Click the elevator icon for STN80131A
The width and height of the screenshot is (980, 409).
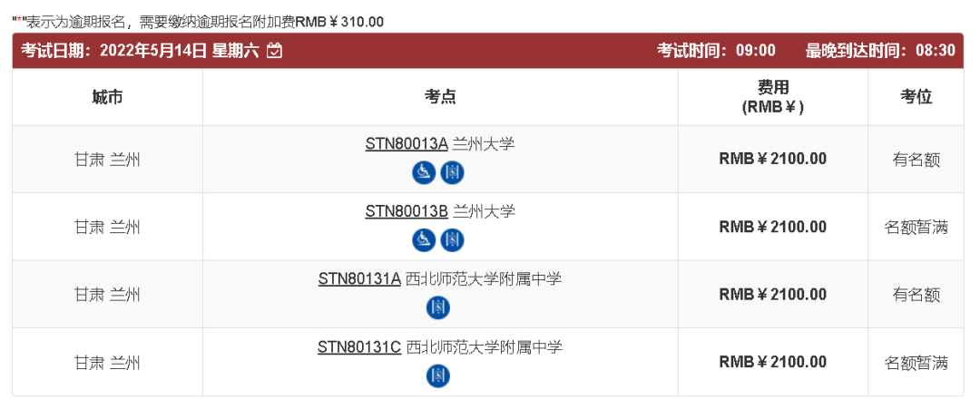(438, 307)
